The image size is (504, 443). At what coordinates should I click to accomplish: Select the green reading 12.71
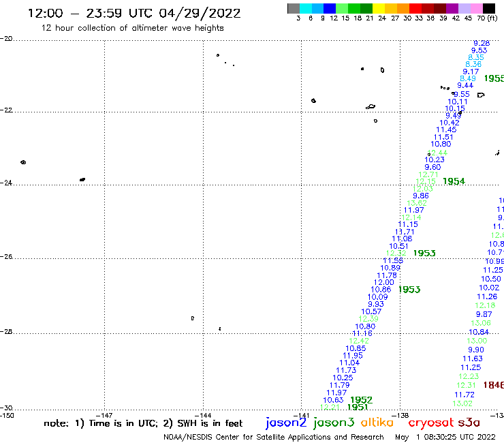coord(428,174)
